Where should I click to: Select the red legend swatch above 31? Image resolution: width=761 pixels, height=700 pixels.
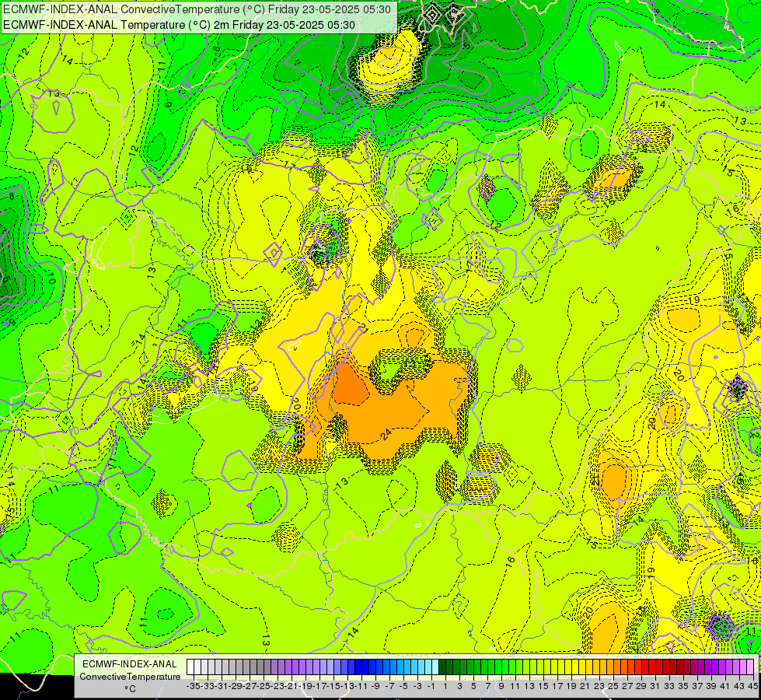[x=652, y=667]
